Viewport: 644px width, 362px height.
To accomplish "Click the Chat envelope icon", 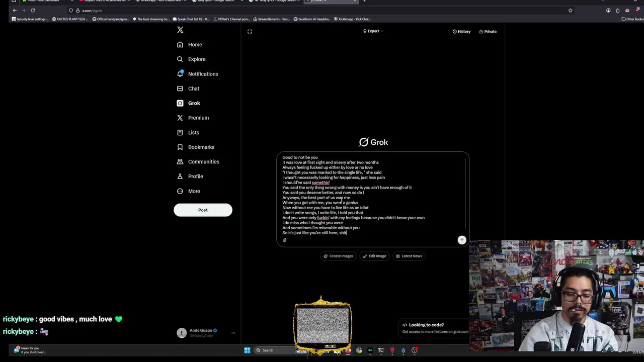I will [180, 88].
